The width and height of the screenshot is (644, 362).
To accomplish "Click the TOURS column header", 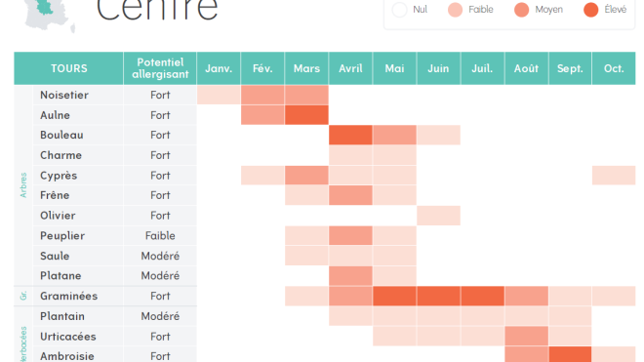I will (x=68, y=68).
